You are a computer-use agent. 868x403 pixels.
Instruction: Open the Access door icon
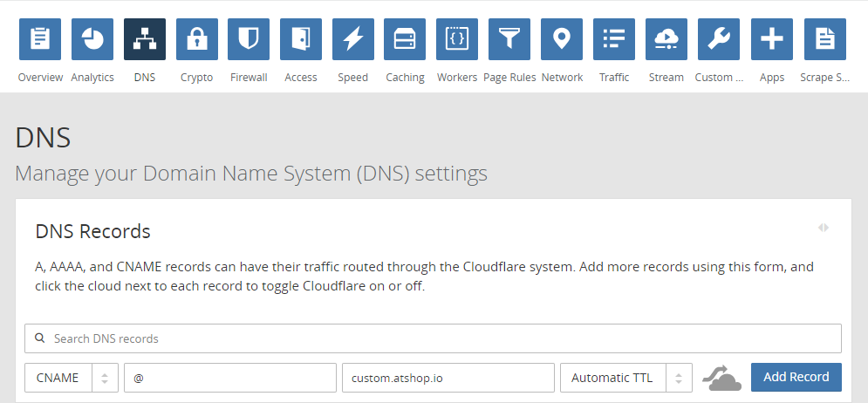pyautogui.click(x=301, y=39)
